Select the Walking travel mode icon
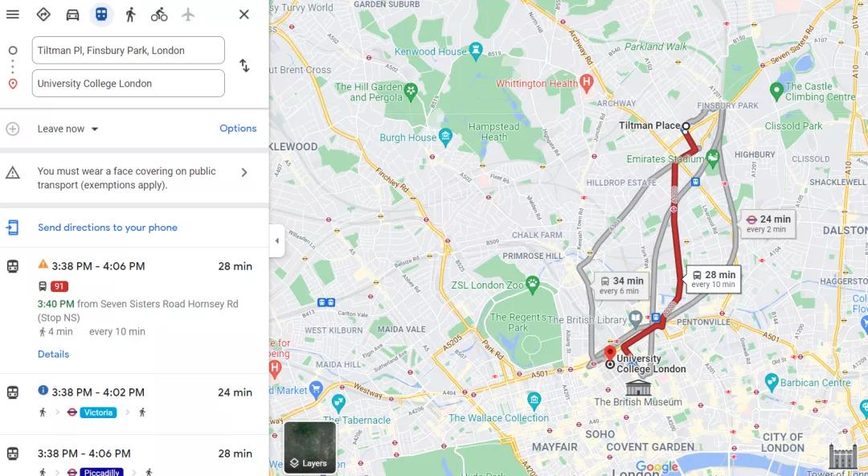The image size is (868, 476). click(130, 14)
